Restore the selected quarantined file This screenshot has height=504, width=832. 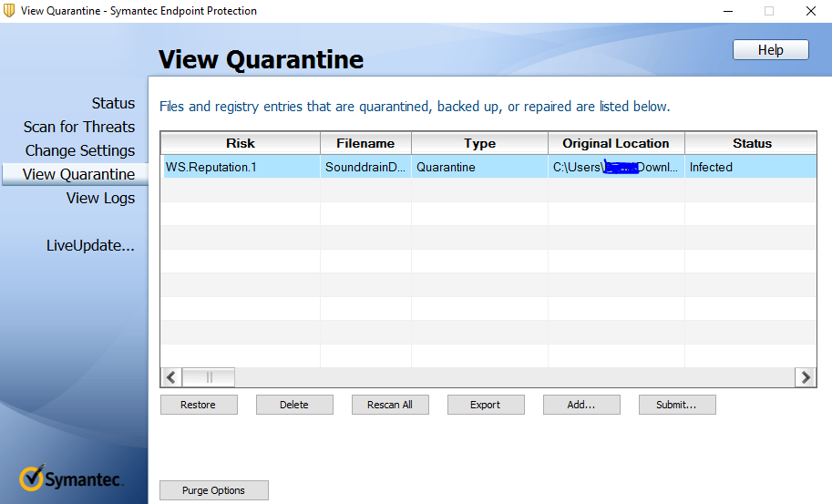(x=199, y=405)
